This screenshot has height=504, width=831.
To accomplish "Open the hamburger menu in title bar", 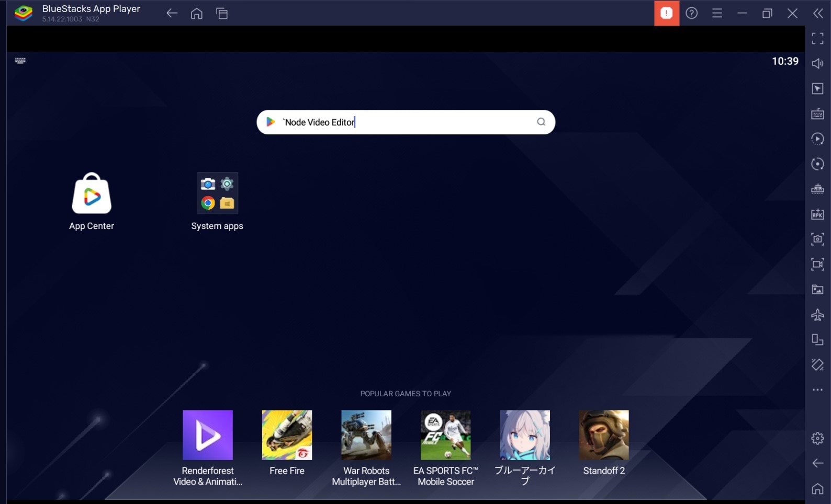I will coord(717,13).
